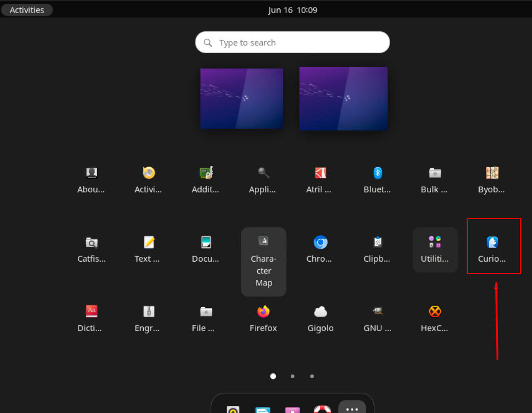Launch the Character Map app

tap(264, 242)
